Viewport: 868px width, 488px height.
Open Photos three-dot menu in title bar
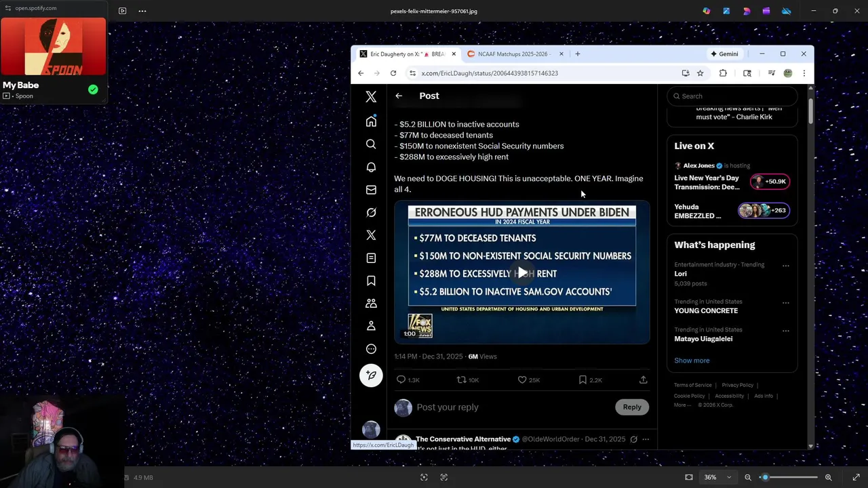(142, 11)
